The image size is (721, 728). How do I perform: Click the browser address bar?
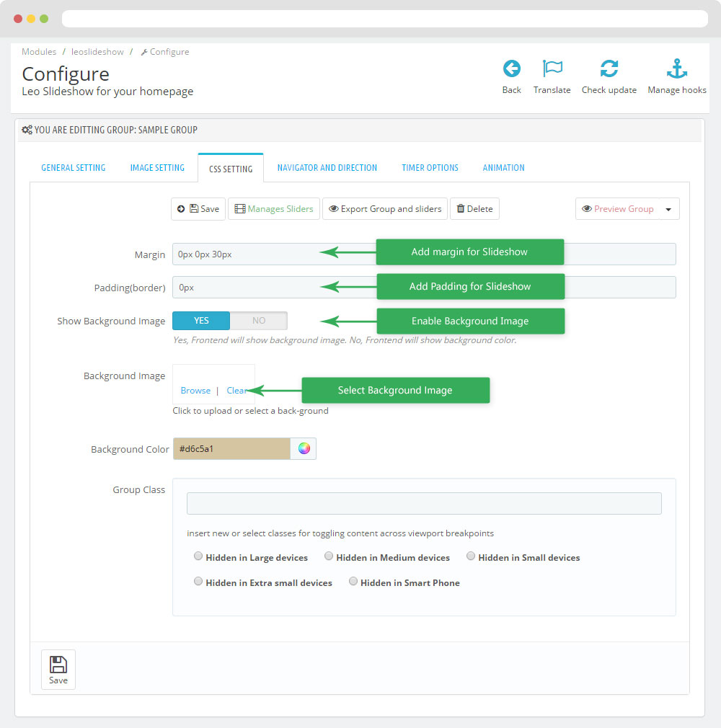(x=385, y=19)
